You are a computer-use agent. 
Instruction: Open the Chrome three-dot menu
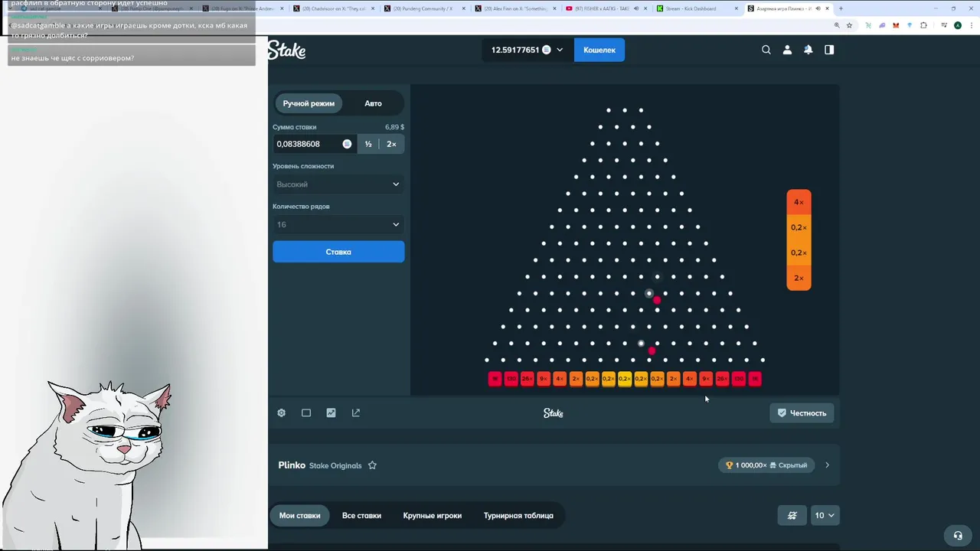point(971,25)
